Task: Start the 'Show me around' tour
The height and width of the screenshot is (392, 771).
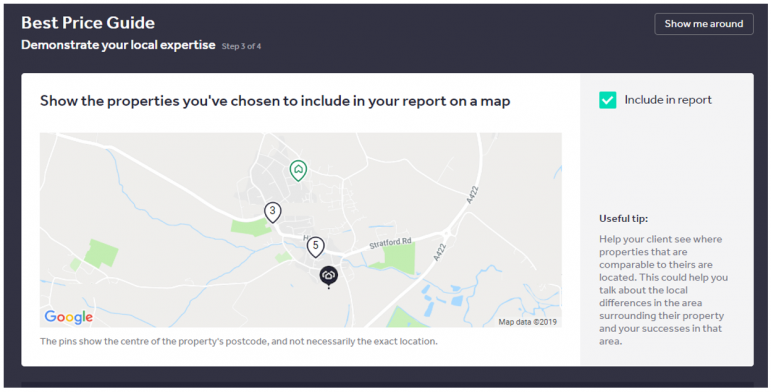Action: [x=704, y=24]
